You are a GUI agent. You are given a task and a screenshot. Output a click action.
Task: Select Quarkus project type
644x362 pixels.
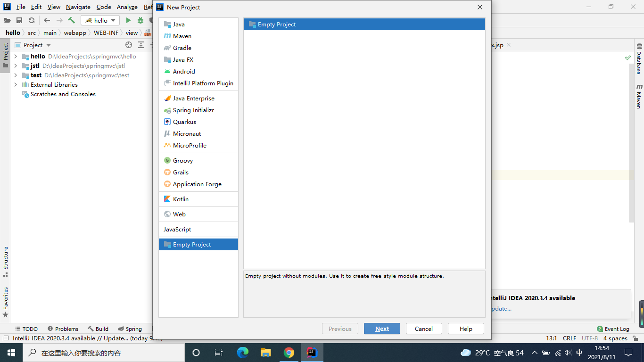pos(198,122)
